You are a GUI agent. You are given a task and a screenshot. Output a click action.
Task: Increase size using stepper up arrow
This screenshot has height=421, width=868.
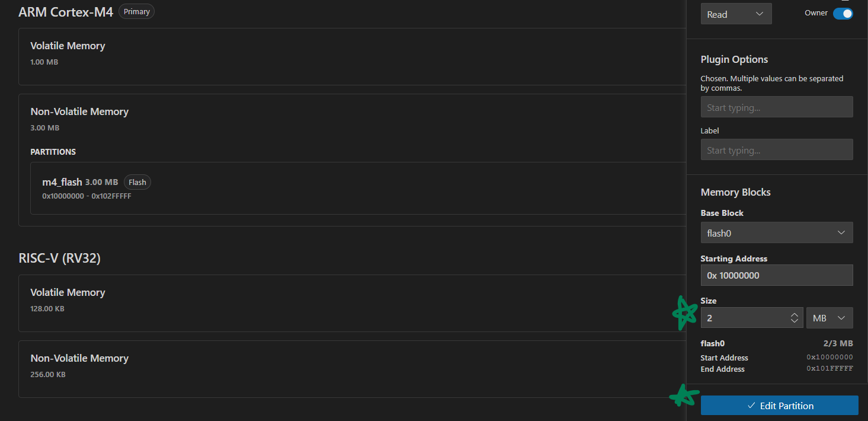794,315
